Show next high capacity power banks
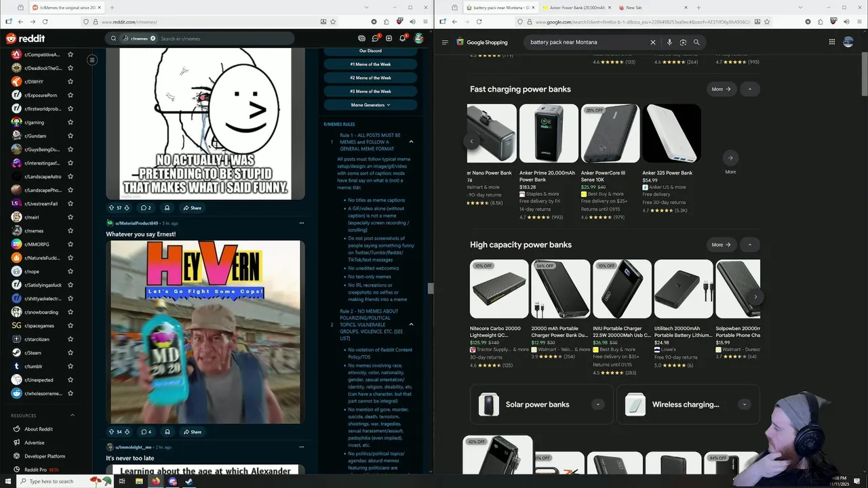 point(755,297)
